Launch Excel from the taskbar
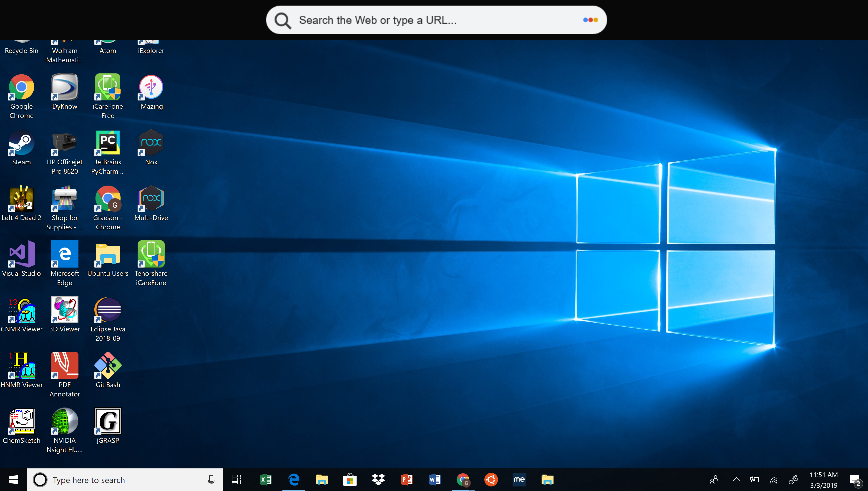The width and height of the screenshot is (868, 491). tap(266, 480)
